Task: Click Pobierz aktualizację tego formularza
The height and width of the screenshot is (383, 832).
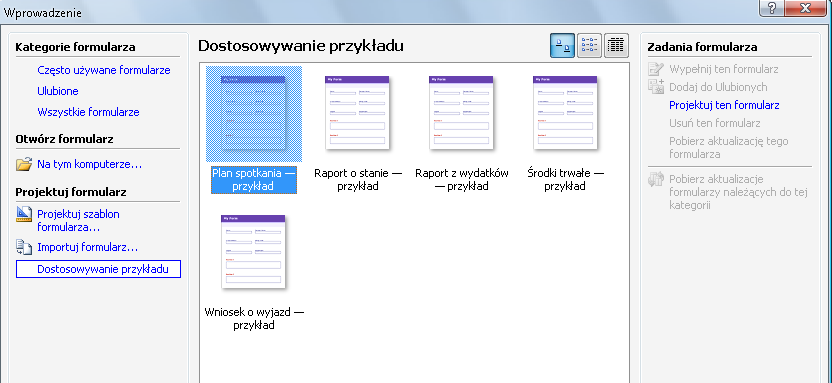Action: tap(729, 148)
